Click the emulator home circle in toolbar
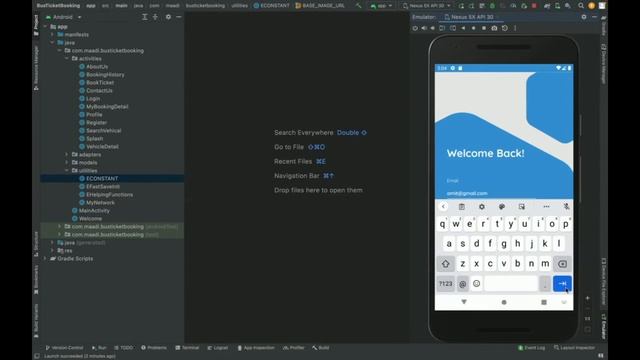 click(x=473, y=28)
